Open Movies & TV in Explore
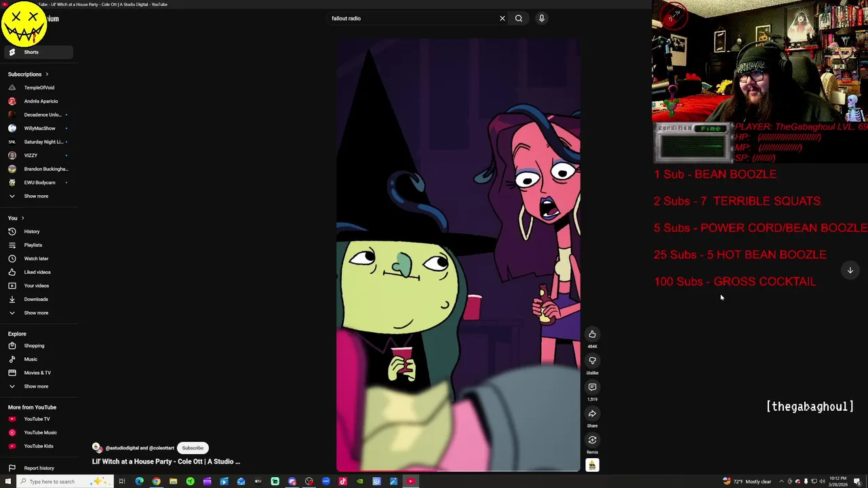This screenshot has height=488, width=868. pos(38,373)
